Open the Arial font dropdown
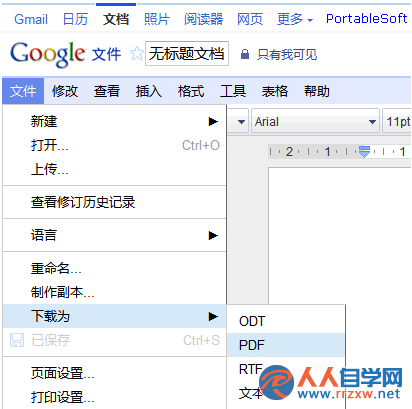 315,121
